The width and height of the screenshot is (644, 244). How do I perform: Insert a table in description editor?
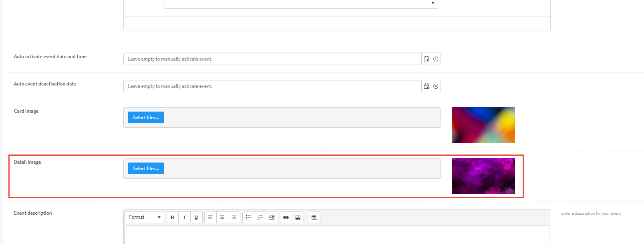(x=314, y=217)
